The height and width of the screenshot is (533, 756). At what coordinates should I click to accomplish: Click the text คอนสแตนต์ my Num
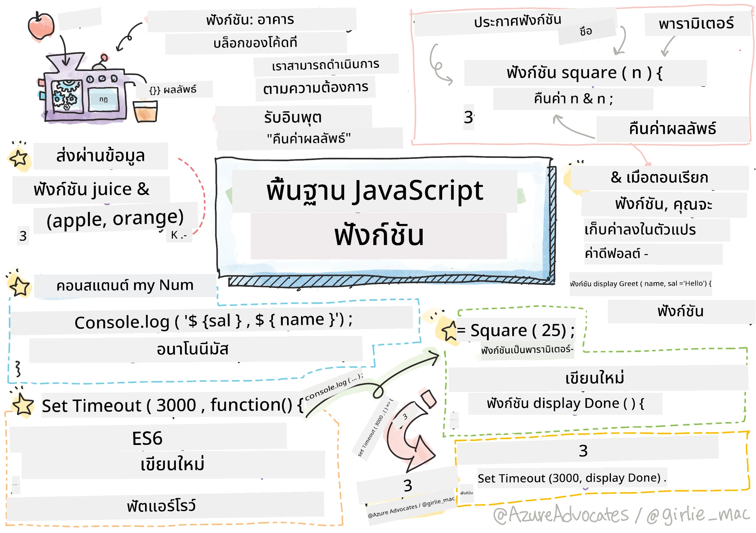coord(125,286)
